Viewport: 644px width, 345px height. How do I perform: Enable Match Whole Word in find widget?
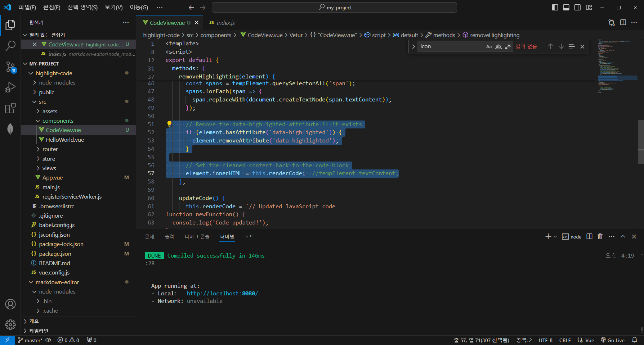click(498, 46)
